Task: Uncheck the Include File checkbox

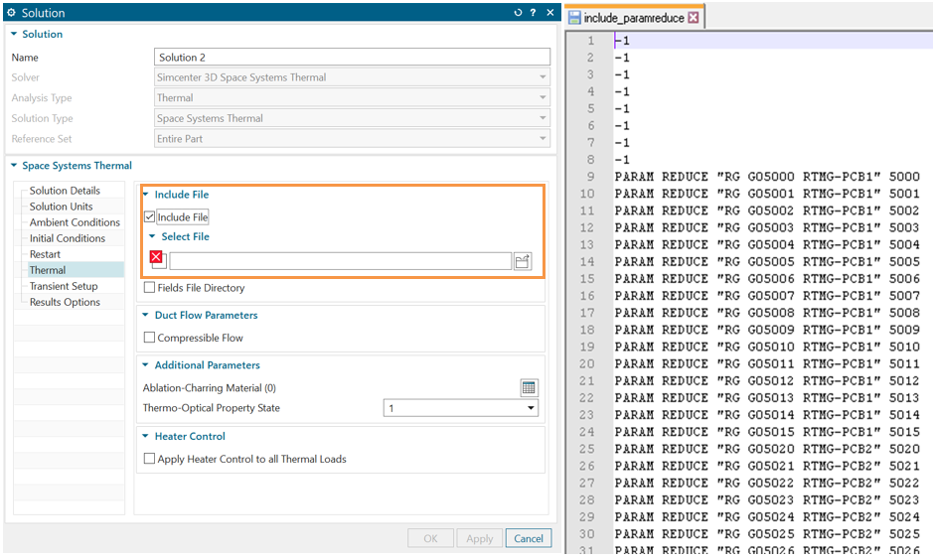Action: pyautogui.click(x=150, y=217)
